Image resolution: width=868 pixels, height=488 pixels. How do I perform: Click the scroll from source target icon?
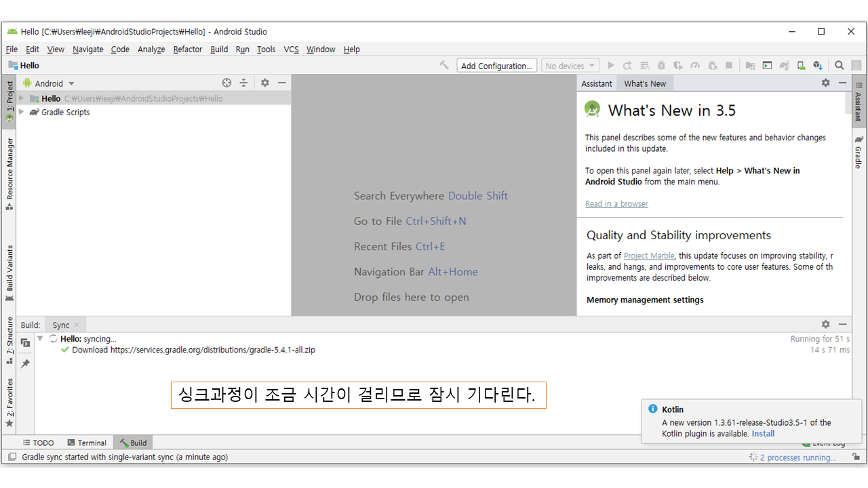click(x=226, y=83)
